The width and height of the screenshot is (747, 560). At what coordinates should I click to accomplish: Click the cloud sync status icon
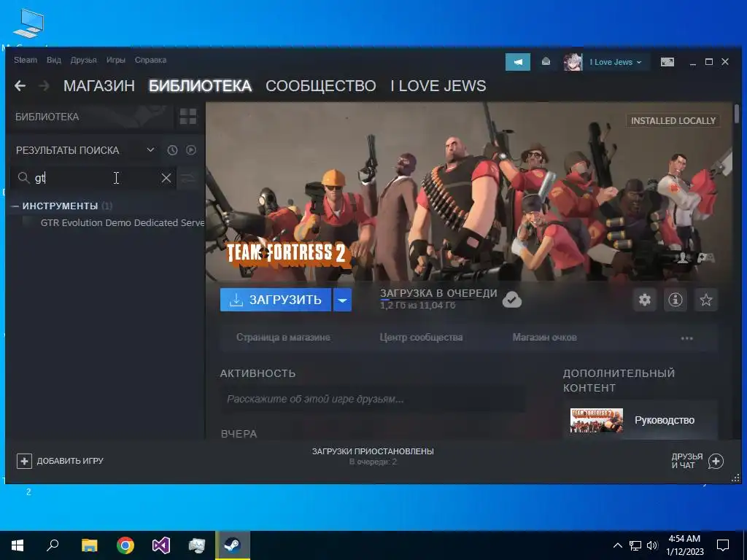(x=511, y=300)
